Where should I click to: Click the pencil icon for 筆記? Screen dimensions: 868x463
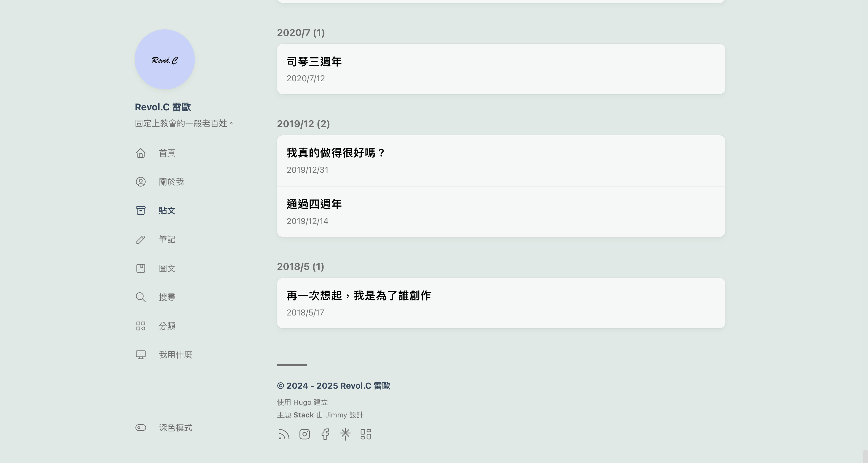pyautogui.click(x=141, y=239)
